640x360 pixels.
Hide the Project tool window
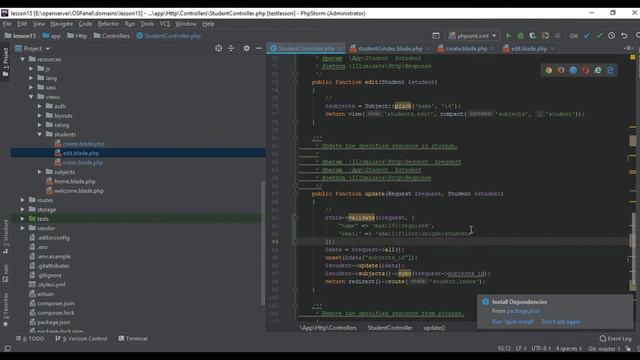(259, 48)
